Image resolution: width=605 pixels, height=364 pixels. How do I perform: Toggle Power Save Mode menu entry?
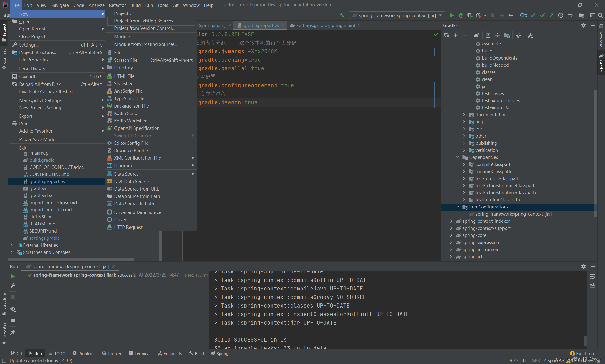click(37, 139)
